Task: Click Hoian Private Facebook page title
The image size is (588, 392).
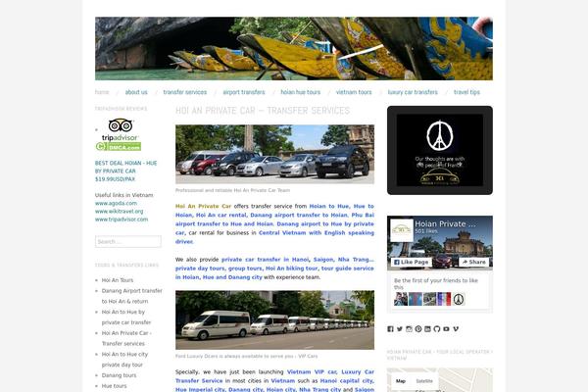Action: point(445,224)
